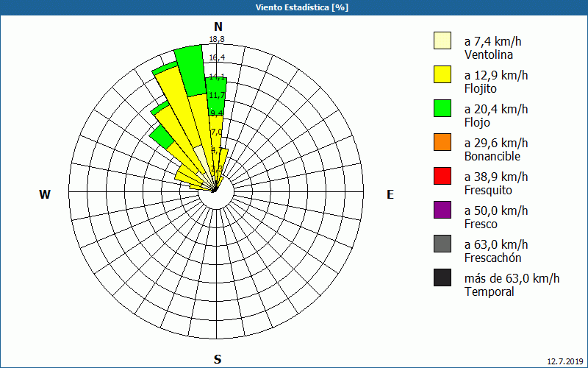Click the Ventolina legend label
The width and height of the screenshot is (588, 368).
pos(489,54)
